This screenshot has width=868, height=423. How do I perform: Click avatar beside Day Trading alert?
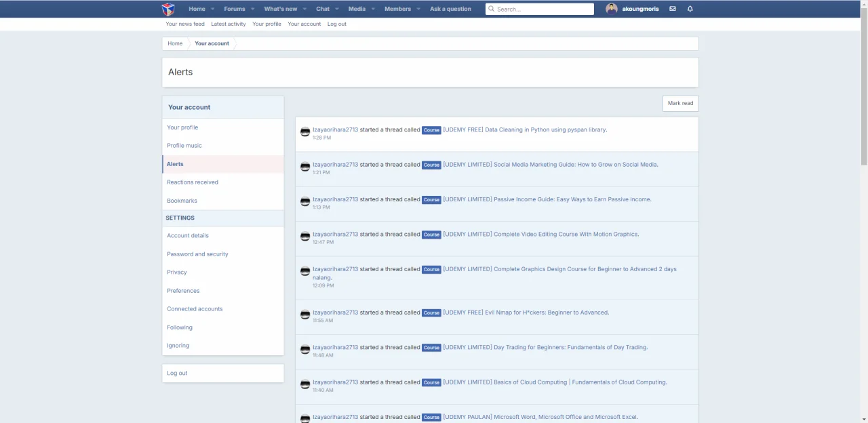(x=305, y=349)
